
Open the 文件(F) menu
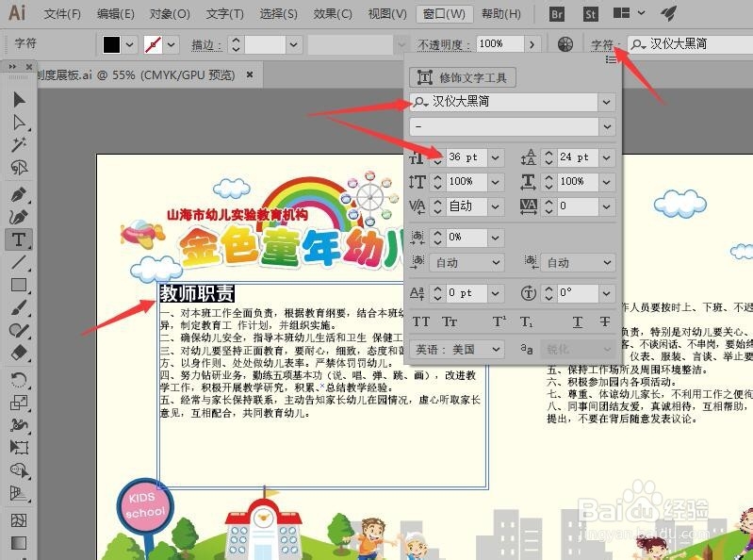click(x=62, y=14)
